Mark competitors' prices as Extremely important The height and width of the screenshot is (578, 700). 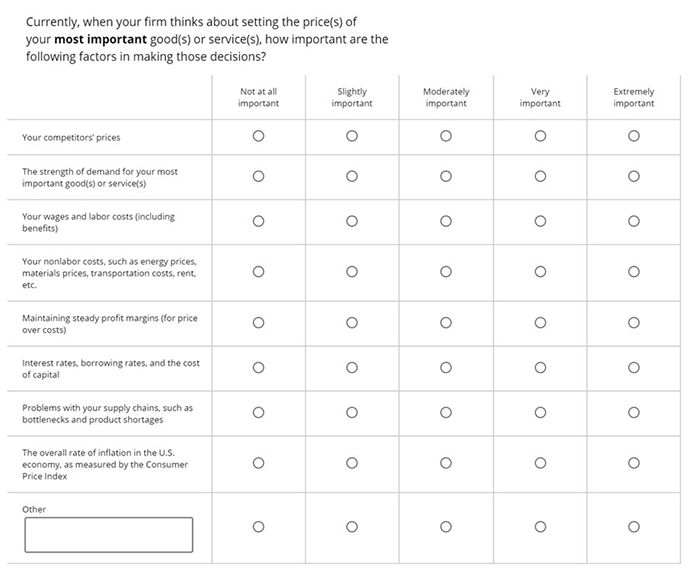(x=633, y=136)
